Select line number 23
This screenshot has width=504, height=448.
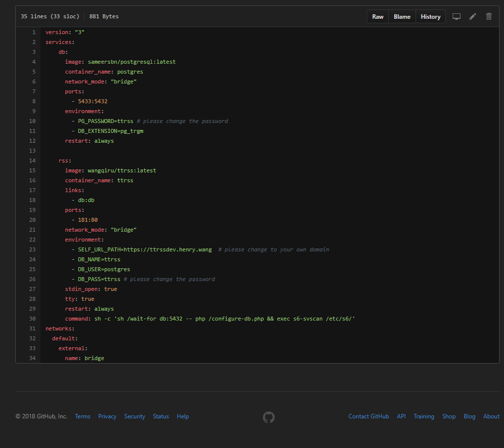[33, 249]
